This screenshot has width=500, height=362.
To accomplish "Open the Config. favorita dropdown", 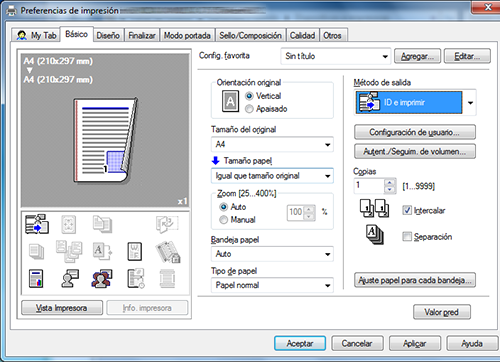I will 336,56.
